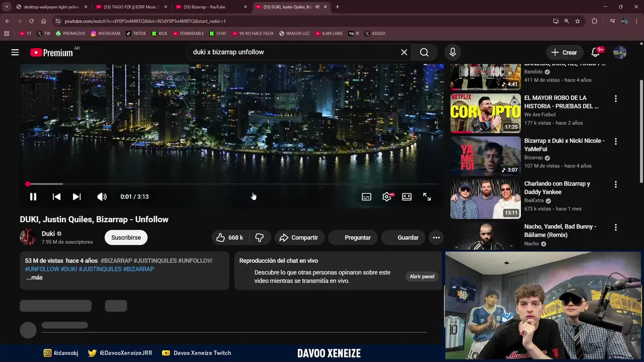Click the magnifier search button
Viewport: 644px width, 362px height.
[x=424, y=52]
